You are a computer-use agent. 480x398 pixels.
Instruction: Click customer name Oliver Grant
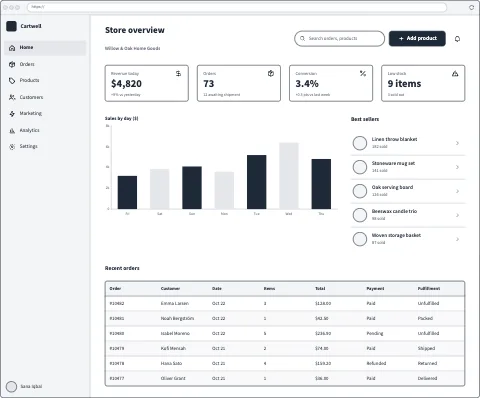(x=173, y=379)
